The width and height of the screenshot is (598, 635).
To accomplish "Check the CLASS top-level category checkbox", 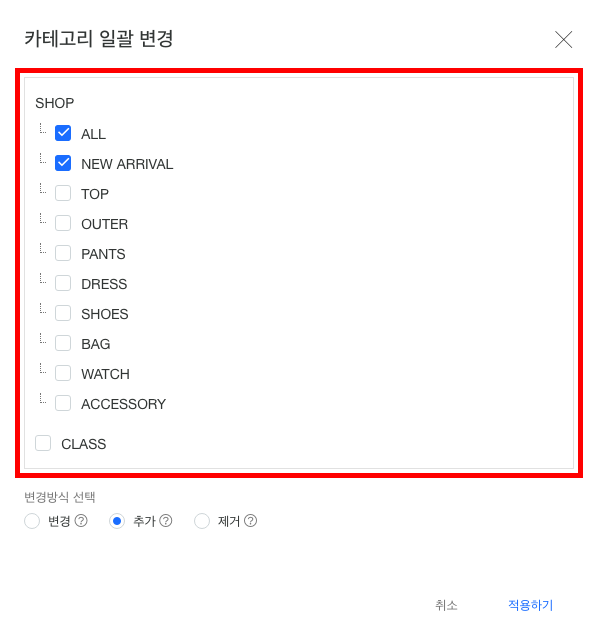I will coord(43,443).
